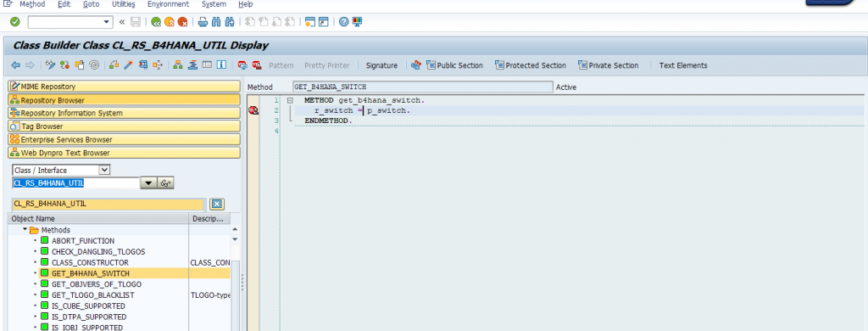Navigate back with blue left arrow

click(x=15, y=65)
